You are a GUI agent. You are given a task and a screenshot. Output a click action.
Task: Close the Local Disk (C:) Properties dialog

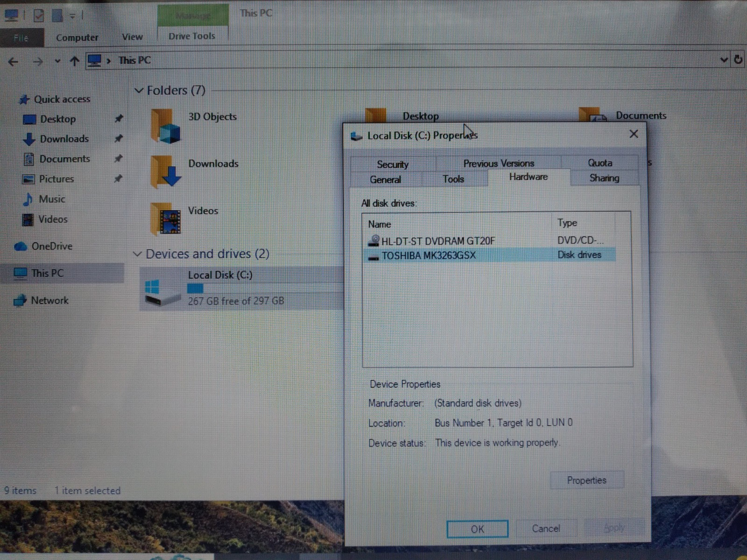[x=634, y=134]
